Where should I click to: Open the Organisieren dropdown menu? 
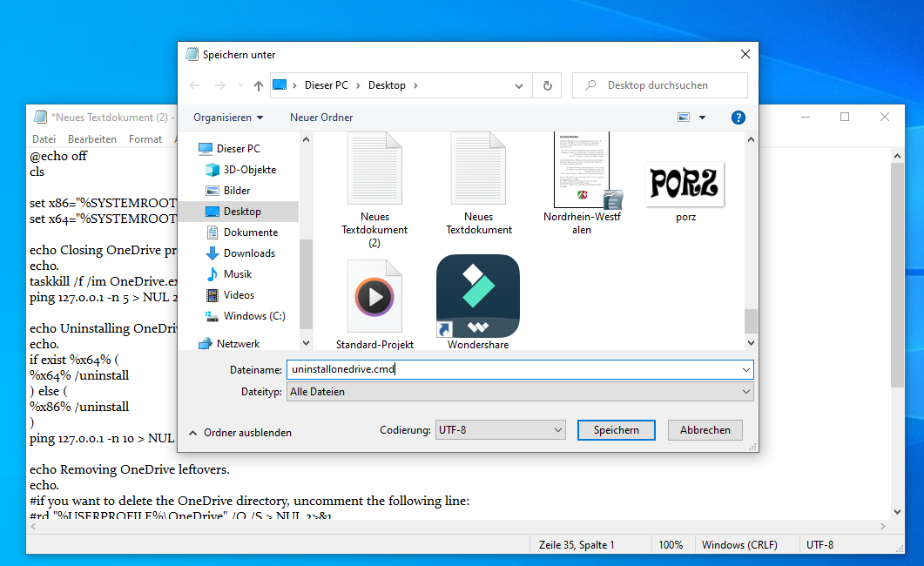(x=228, y=118)
